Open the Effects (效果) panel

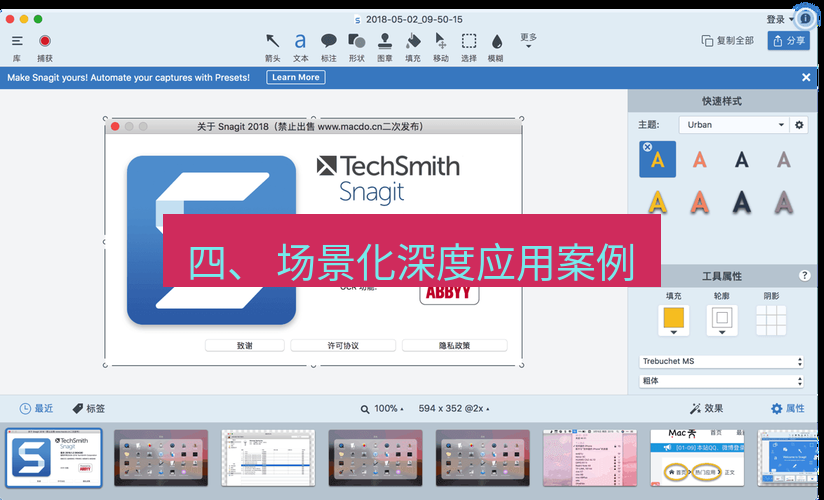pos(706,409)
